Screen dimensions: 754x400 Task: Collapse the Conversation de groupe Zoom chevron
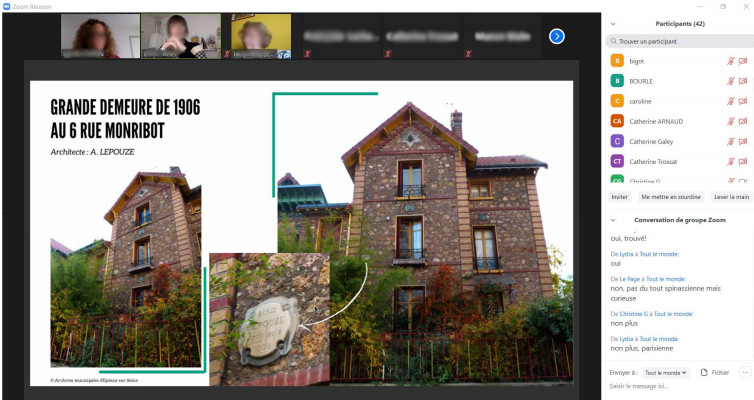point(613,220)
